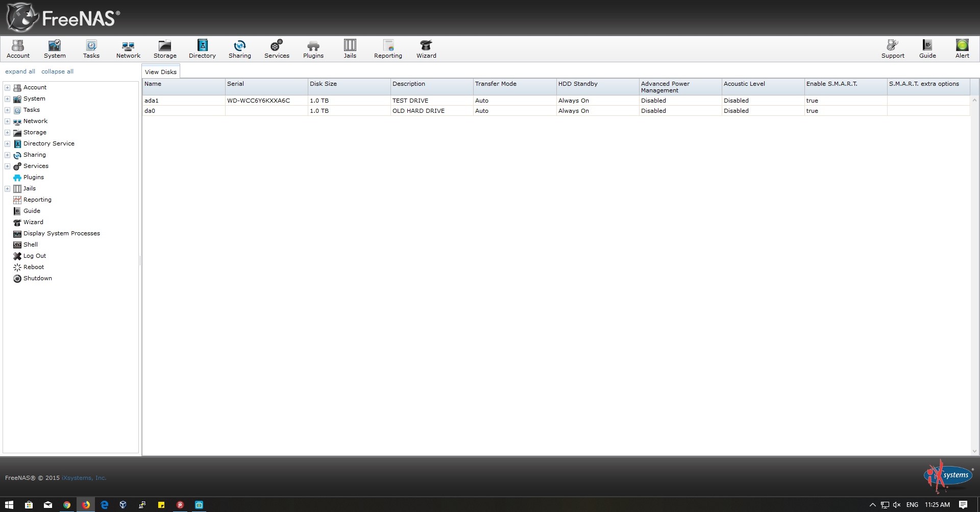Open the Network toolbar icon

point(128,49)
